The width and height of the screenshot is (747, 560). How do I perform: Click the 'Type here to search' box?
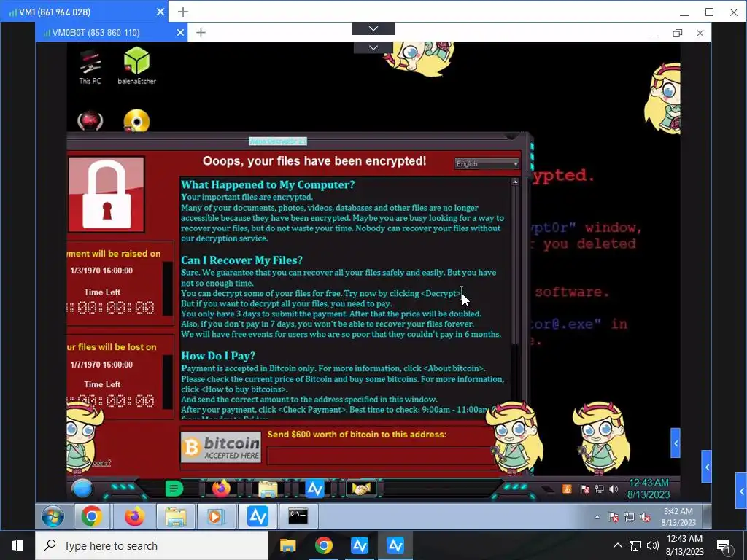pos(152,545)
